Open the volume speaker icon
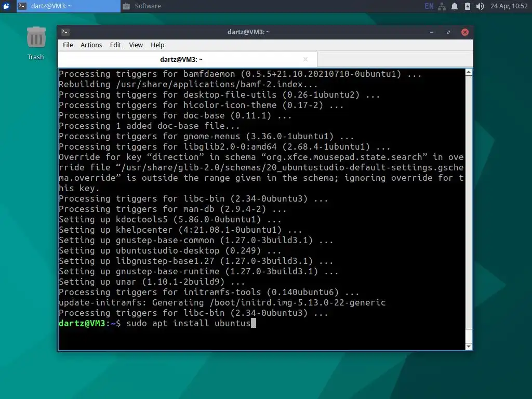Viewport: 532px width, 399px height. click(x=480, y=6)
